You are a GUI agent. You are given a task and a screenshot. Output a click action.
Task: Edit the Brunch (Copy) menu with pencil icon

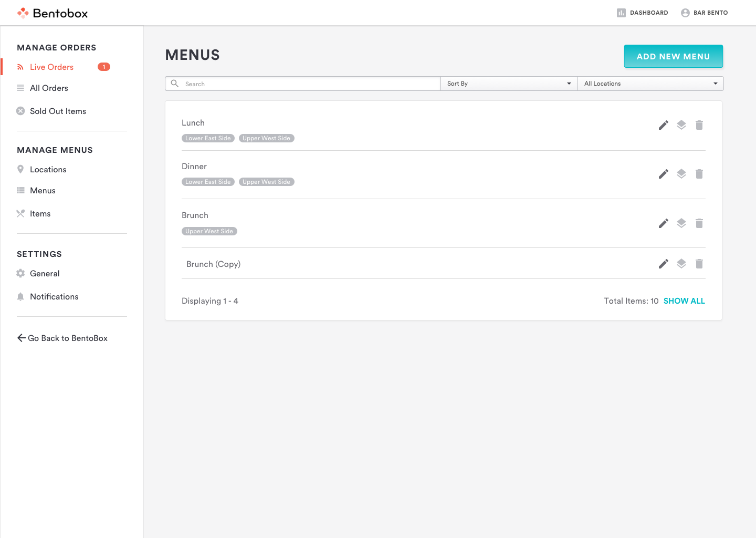click(664, 264)
